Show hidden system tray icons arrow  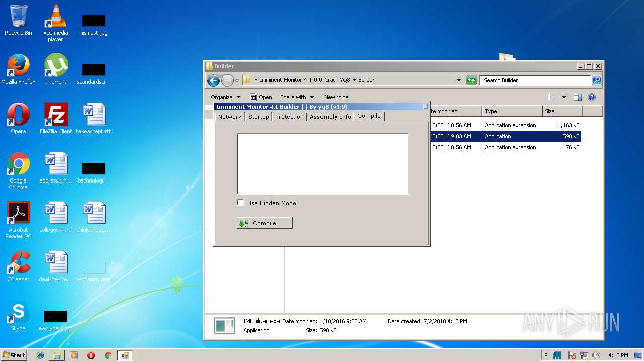(546, 355)
